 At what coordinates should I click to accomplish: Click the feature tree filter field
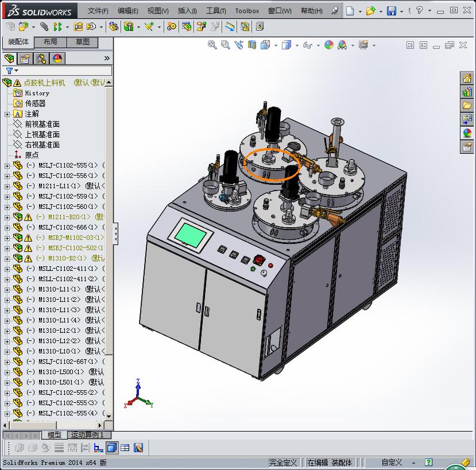click(57, 71)
